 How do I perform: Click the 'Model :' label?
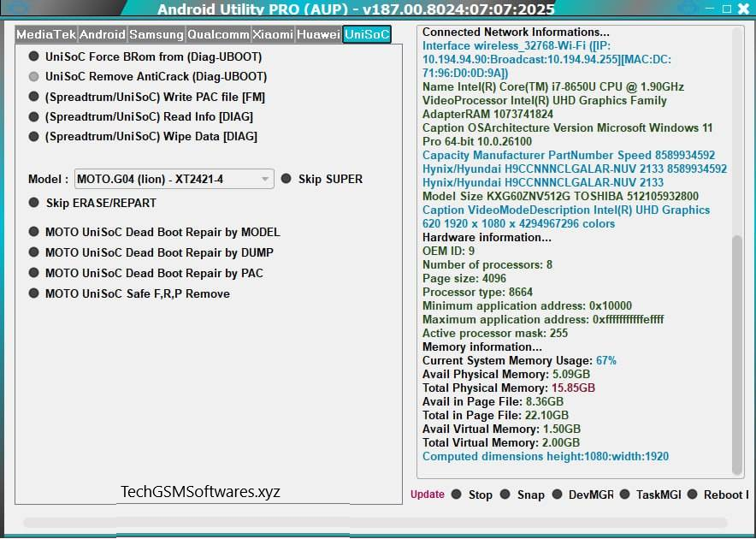point(48,180)
